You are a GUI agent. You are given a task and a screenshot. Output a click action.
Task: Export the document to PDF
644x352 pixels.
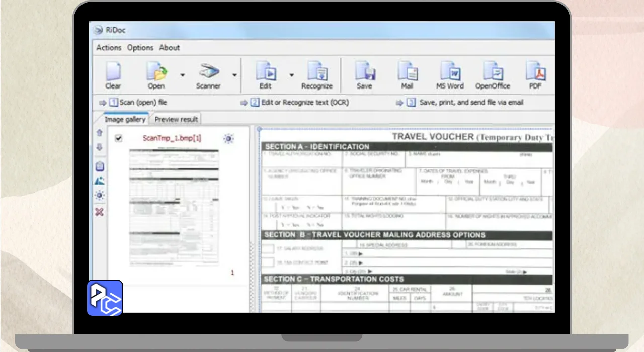[x=535, y=71]
